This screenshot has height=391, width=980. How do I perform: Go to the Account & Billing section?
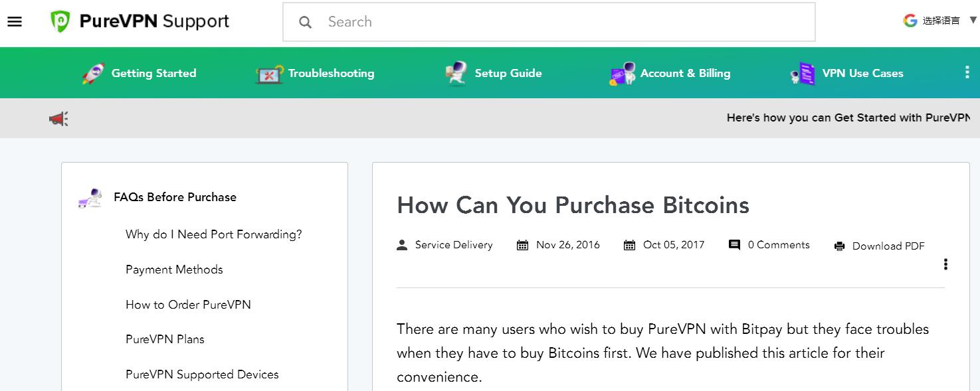pyautogui.click(x=685, y=74)
